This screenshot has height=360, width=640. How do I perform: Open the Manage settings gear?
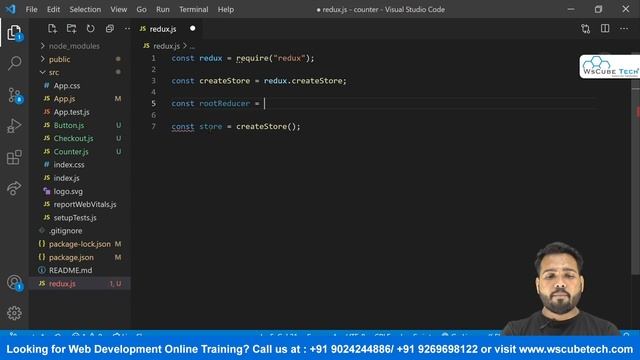point(14,313)
